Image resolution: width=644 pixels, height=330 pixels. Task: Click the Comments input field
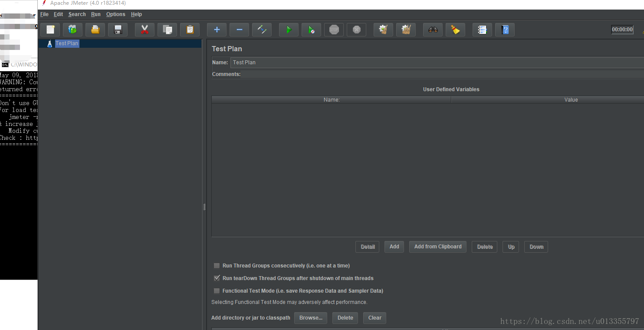(442, 74)
